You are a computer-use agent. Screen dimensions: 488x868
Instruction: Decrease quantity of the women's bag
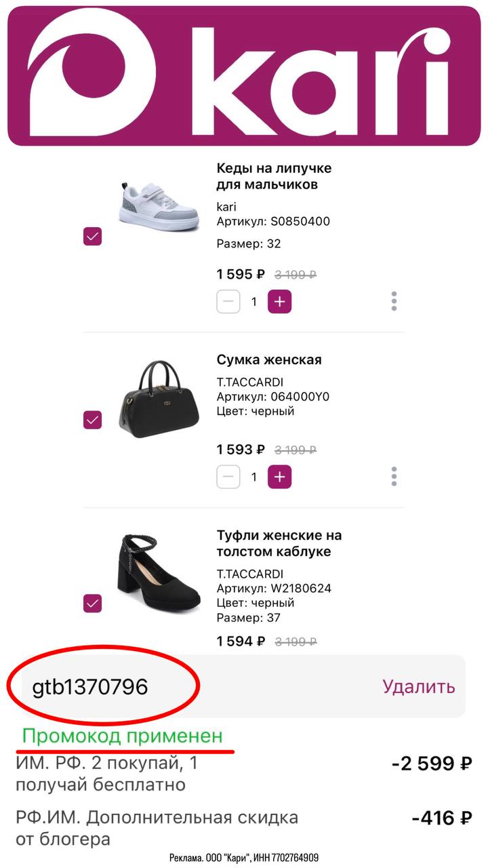[228, 477]
